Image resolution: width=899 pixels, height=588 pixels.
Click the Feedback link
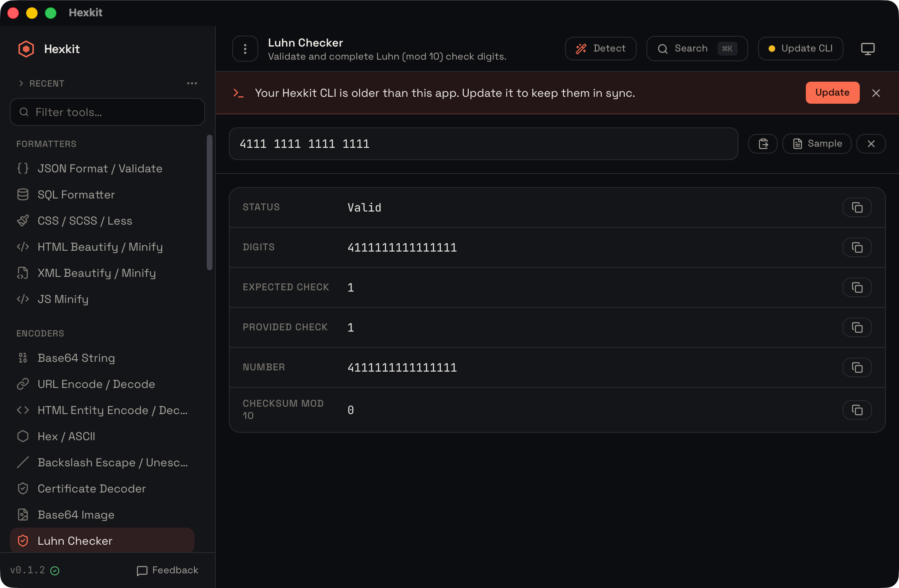pyautogui.click(x=168, y=570)
